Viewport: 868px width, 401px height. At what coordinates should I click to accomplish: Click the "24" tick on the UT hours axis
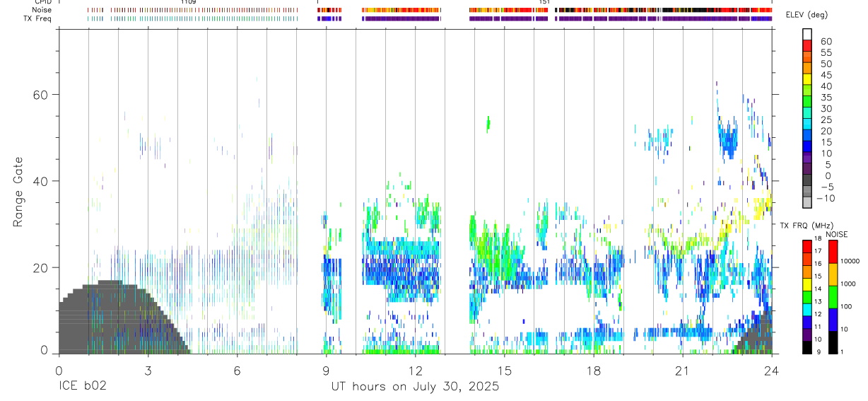click(x=771, y=370)
